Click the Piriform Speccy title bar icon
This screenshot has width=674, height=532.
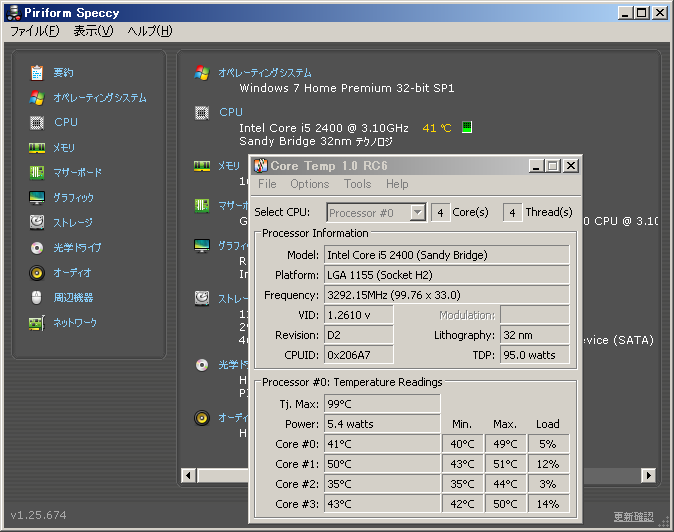point(14,13)
